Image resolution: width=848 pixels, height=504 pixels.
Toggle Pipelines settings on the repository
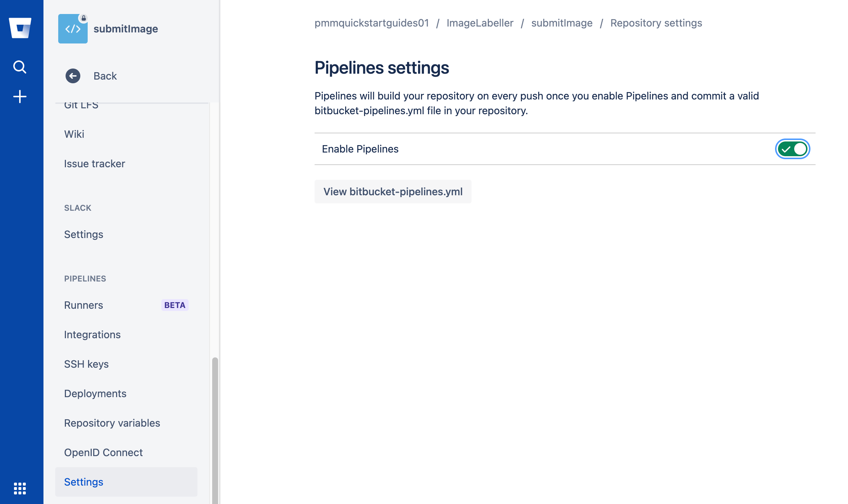(x=793, y=149)
